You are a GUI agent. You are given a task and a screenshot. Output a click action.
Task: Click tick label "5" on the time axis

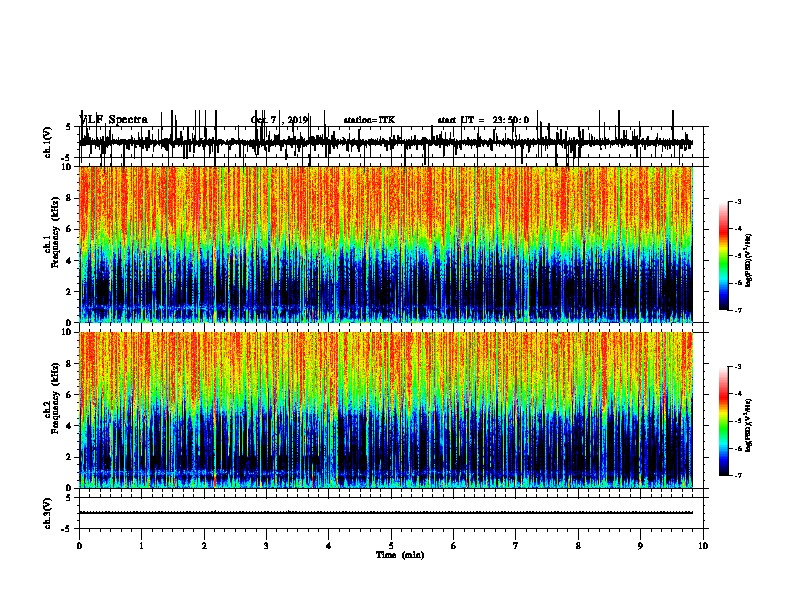click(x=391, y=546)
